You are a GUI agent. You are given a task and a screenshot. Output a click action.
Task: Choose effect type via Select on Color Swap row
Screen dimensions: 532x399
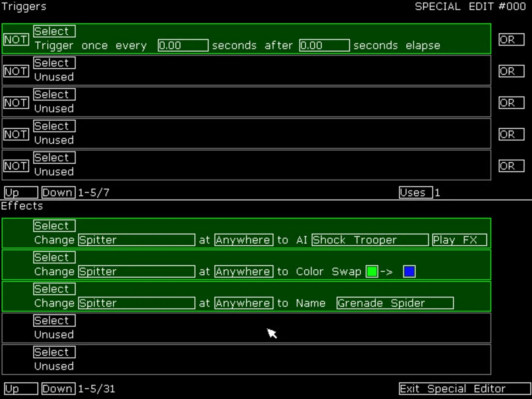tap(54, 258)
